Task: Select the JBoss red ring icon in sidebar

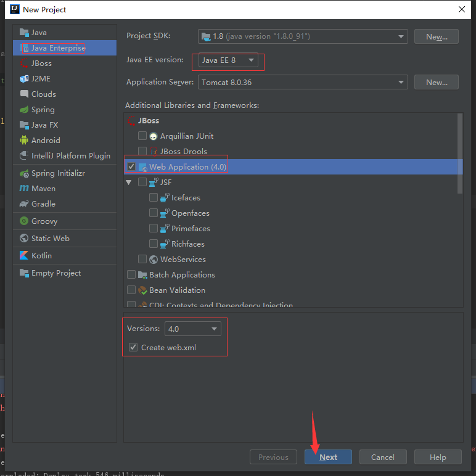Action: tap(24, 63)
